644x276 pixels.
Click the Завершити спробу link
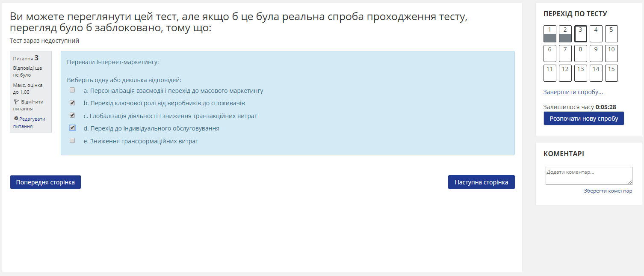[573, 92]
